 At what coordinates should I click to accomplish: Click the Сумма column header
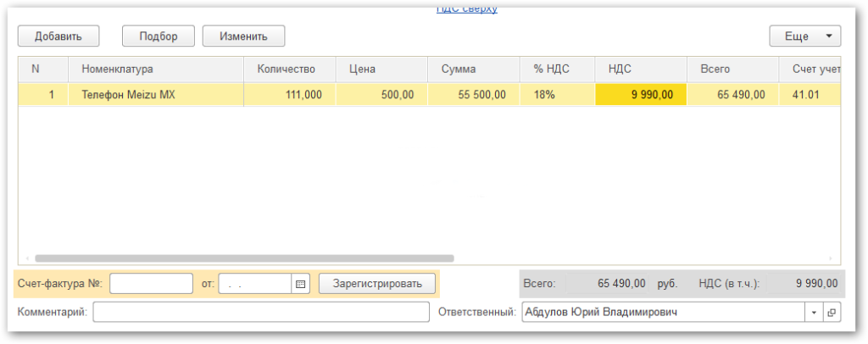[x=473, y=69]
